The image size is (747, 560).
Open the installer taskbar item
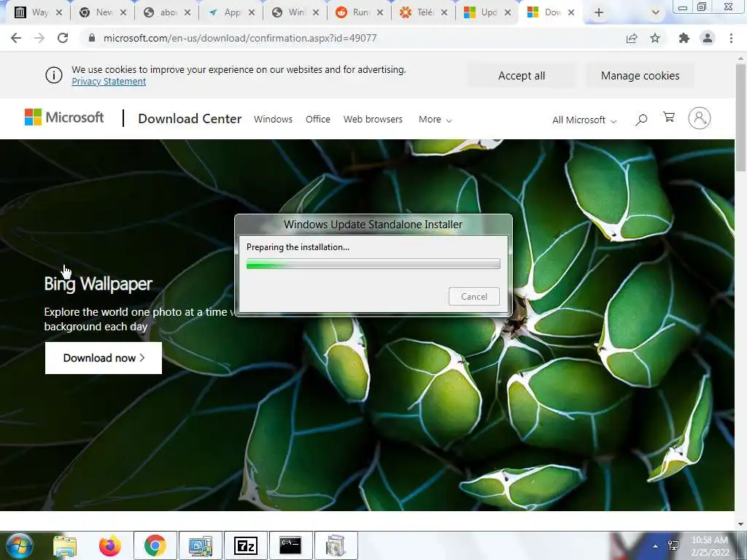[336, 545]
